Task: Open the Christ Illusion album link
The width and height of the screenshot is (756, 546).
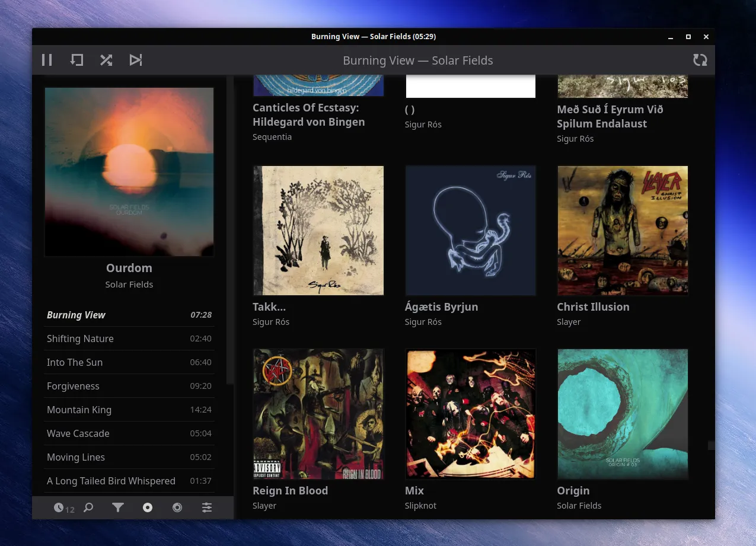Action: (593, 307)
